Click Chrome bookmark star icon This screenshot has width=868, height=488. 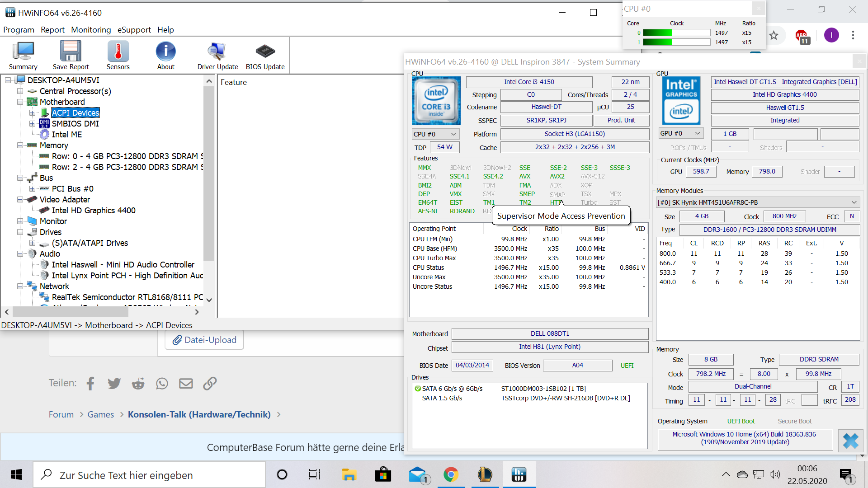[x=774, y=35]
